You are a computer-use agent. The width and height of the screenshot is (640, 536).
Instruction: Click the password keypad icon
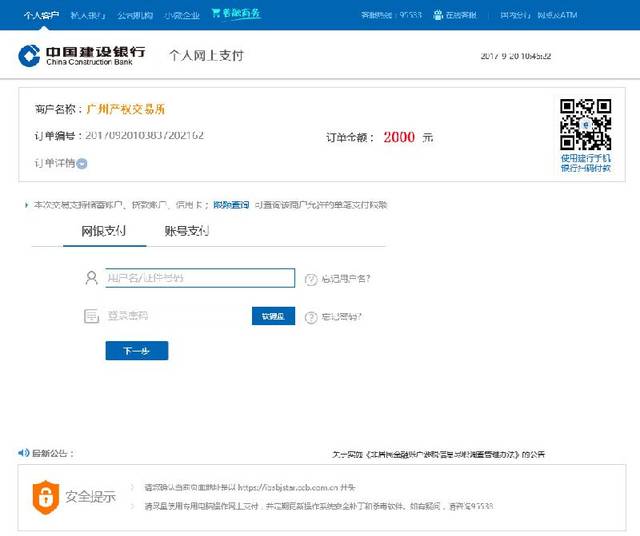coord(91,316)
